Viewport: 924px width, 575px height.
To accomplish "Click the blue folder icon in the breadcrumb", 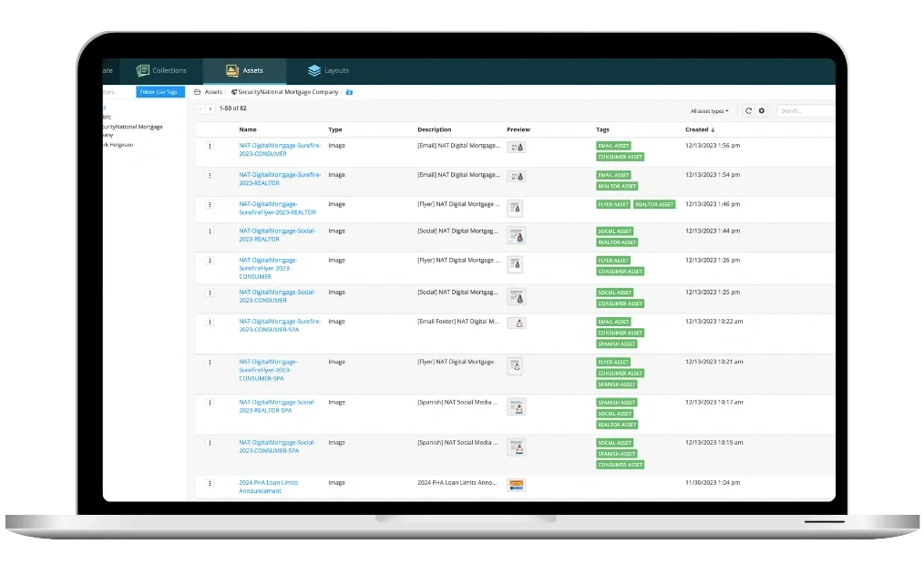I will (x=350, y=92).
